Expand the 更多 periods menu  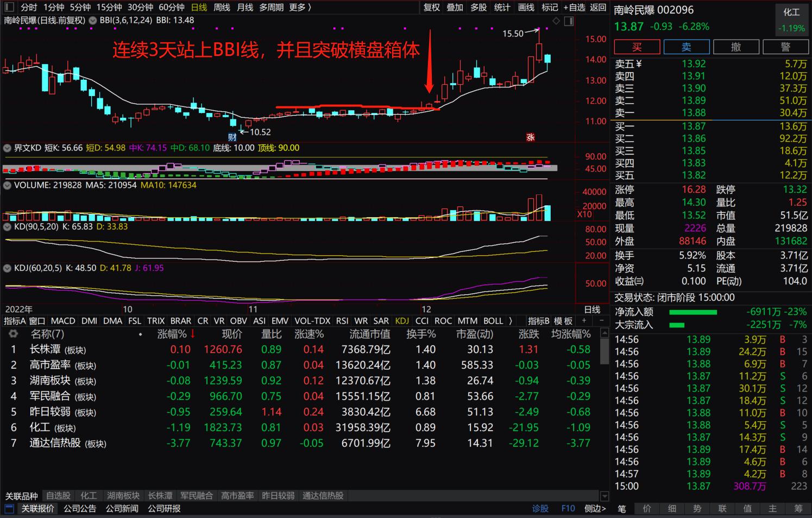tap(296, 8)
